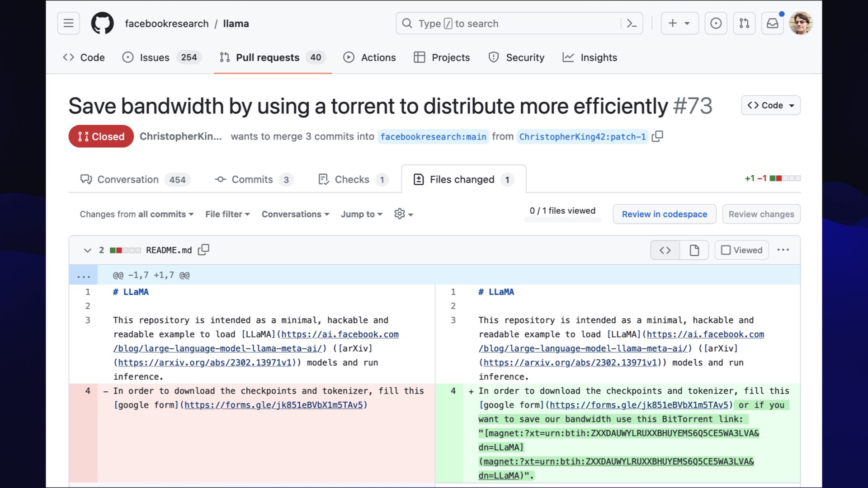Mark README.md as Viewed

click(x=741, y=250)
